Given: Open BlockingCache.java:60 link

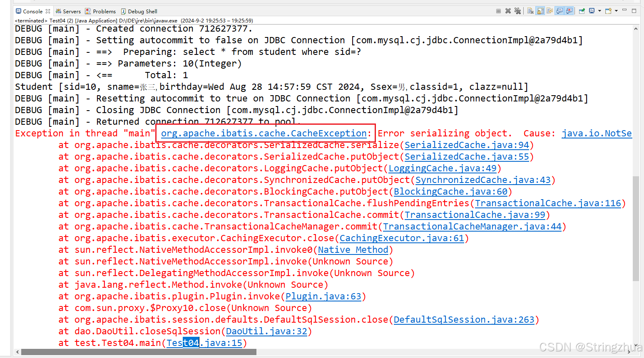Looking at the screenshot, I should coord(450,192).
